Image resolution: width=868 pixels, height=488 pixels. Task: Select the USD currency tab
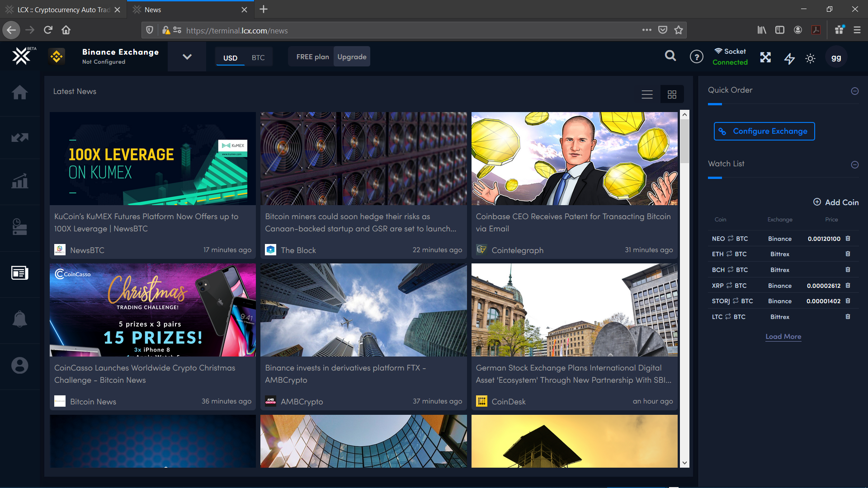(x=230, y=58)
